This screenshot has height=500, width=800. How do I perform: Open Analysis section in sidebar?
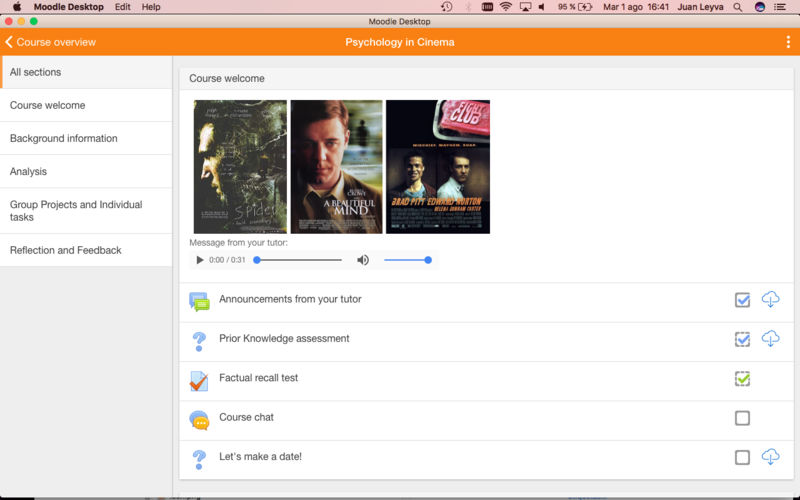86,171
